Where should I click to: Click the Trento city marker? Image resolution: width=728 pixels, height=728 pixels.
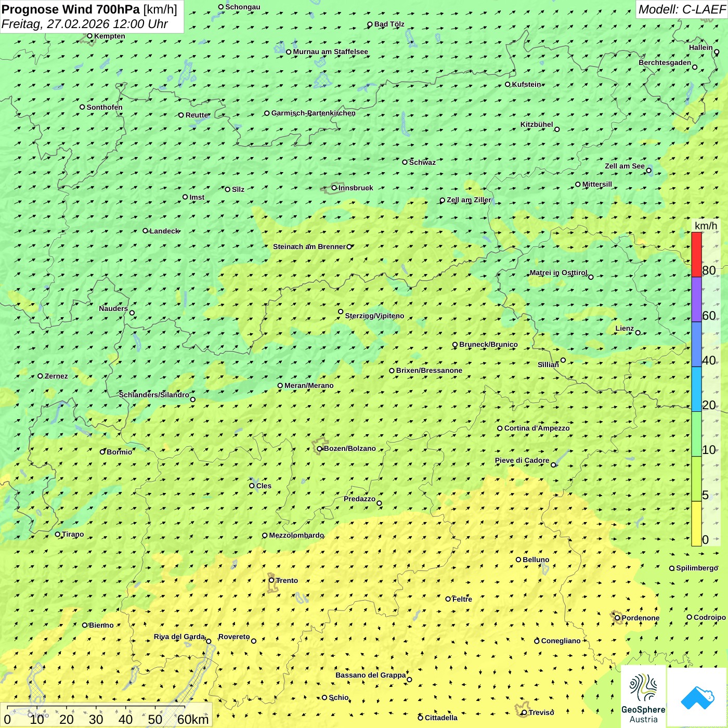pos(271,580)
